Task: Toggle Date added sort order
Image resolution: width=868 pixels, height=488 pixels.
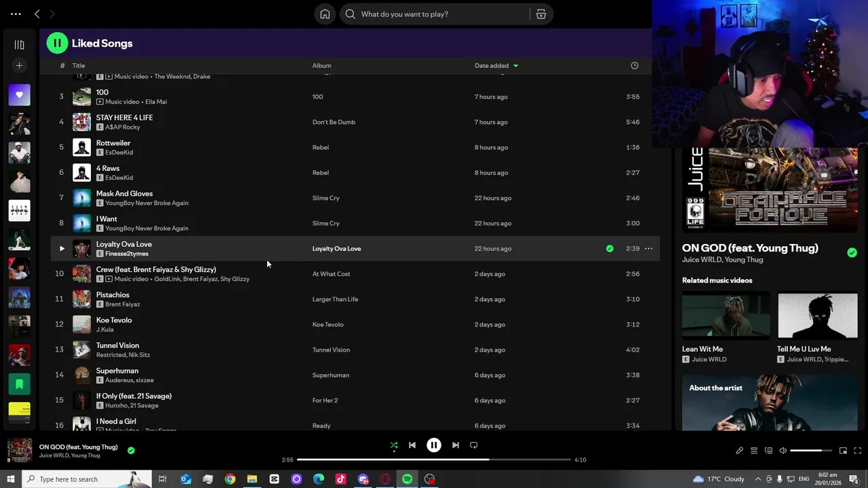Action: pos(496,66)
